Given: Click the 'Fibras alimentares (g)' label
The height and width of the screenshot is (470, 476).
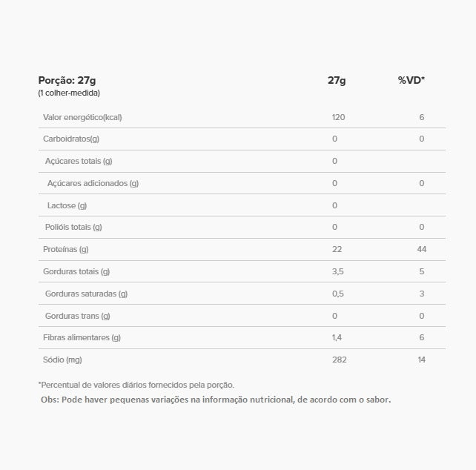Looking at the screenshot, I should (x=82, y=337).
